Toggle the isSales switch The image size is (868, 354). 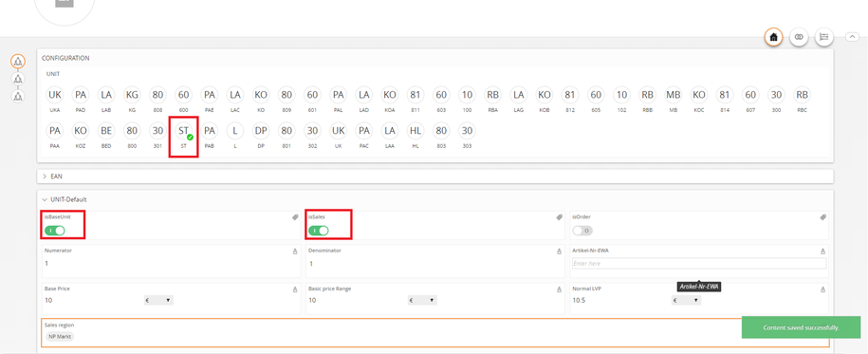(319, 231)
